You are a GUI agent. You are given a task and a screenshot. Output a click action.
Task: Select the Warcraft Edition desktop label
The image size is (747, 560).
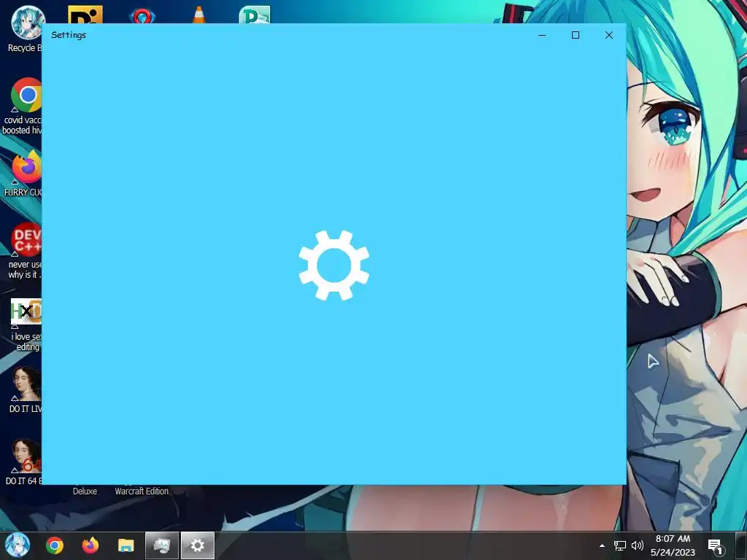pos(142,491)
